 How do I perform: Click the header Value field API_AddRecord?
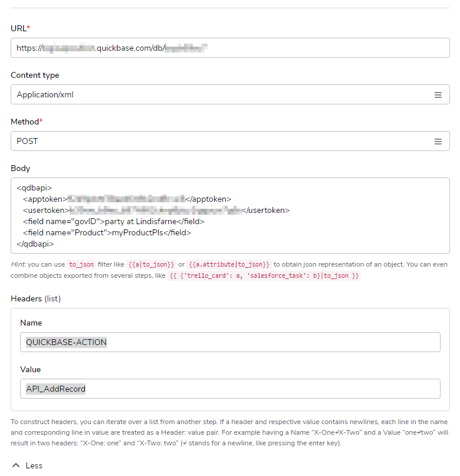(230, 389)
